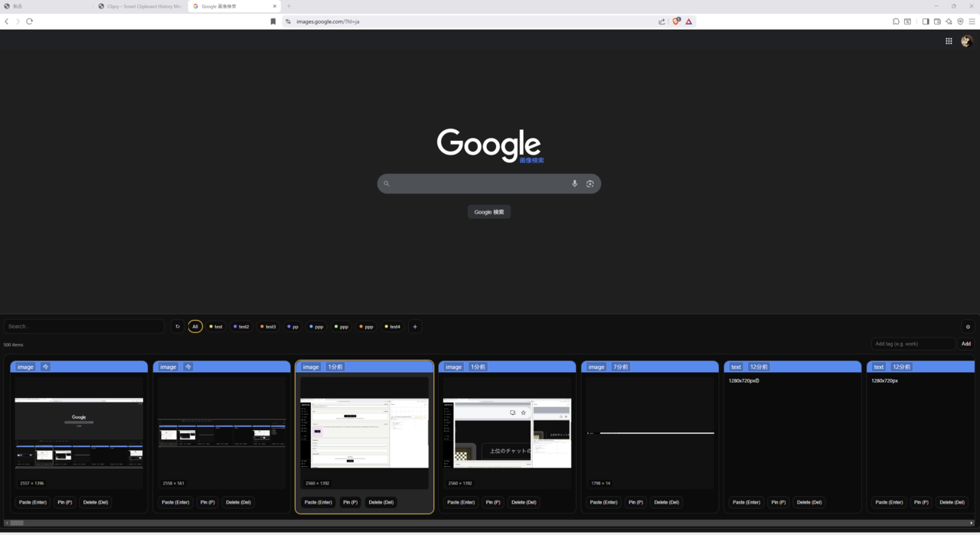Image resolution: width=980 pixels, height=535 pixels.
Task: Select the All filter chip
Action: [x=195, y=327]
